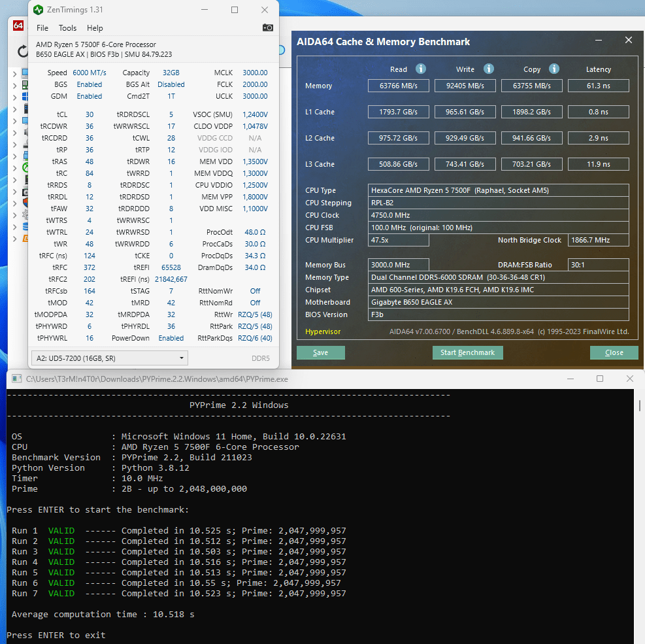Click the RttPark value RZQ/5 (48)
This screenshot has height=644, width=645.
pyautogui.click(x=255, y=326)
